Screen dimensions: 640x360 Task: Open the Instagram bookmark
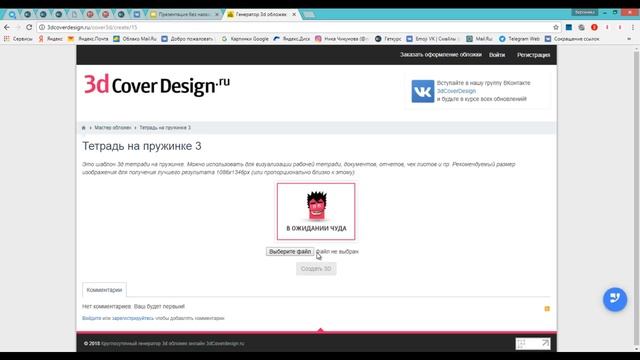[342, 39]
